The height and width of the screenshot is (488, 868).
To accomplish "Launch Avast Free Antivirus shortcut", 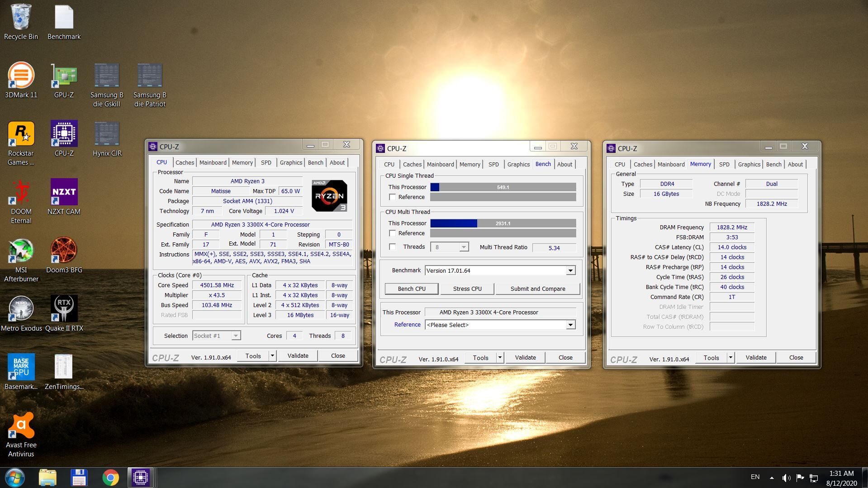I will pos(21,435).
